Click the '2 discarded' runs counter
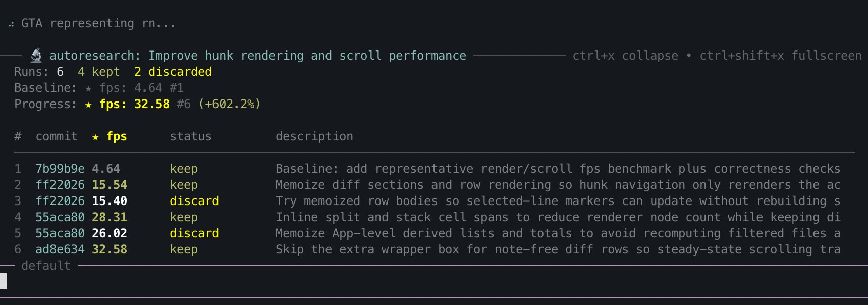Viewport: 868px width, 305px height. click(x=173, y=72)
